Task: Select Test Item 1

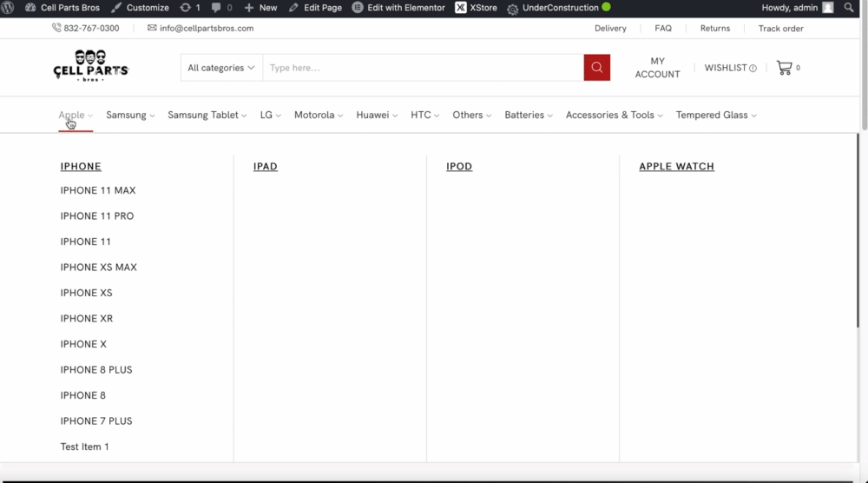Action: 85,447
